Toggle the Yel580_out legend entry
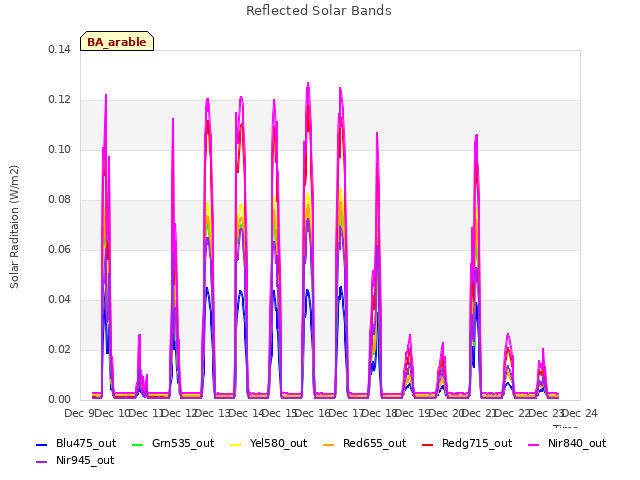Viewport: 640px width, 480px height. [269, 444]
